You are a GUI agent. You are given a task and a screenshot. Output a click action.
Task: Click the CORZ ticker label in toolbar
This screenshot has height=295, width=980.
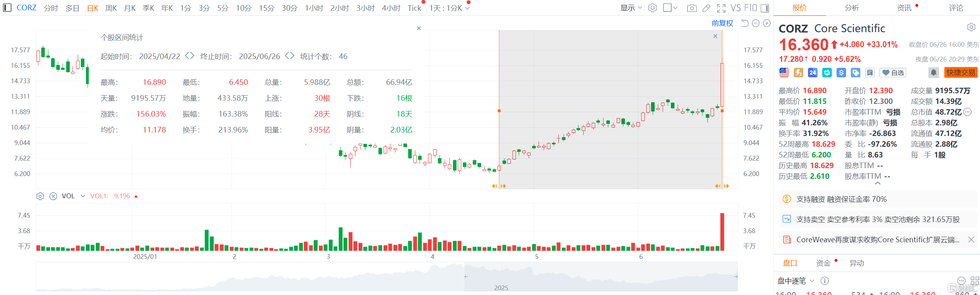point(27,8)
